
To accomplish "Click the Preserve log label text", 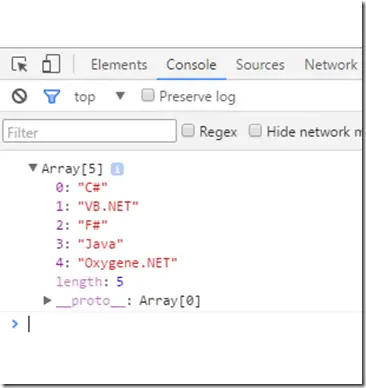I will pos(197,97).
